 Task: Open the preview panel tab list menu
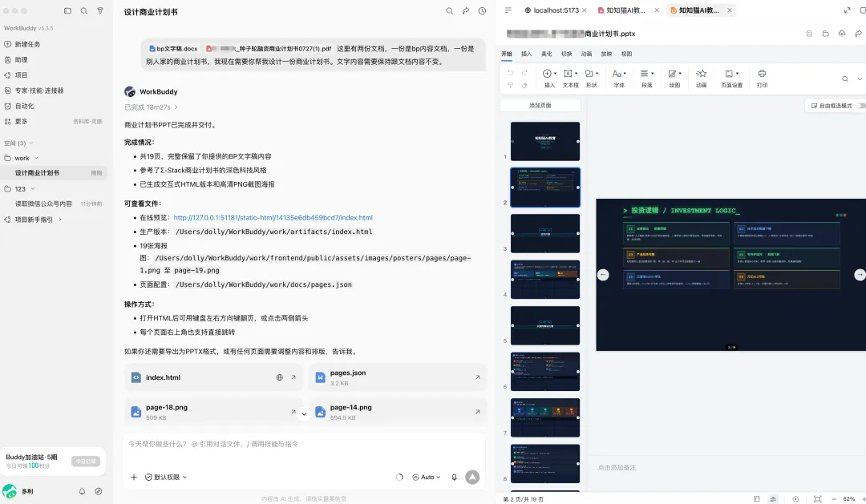508,10
